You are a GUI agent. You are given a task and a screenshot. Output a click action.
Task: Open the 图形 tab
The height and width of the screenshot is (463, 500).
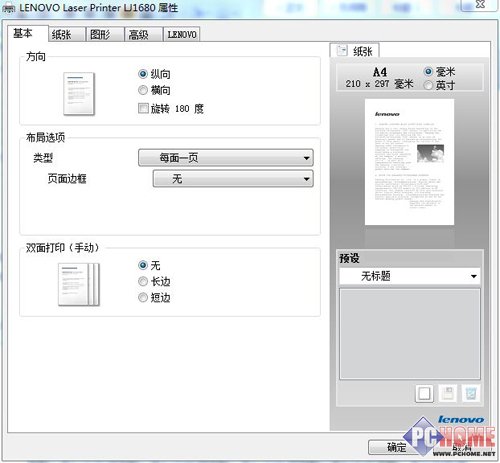tap(105, 35)
